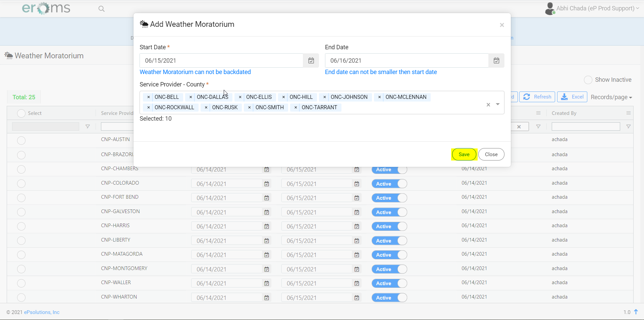The height and width of the screenshot is (320, 644).
Task: Click the search magnifier icon in header
Action: [x=101, y=9]
